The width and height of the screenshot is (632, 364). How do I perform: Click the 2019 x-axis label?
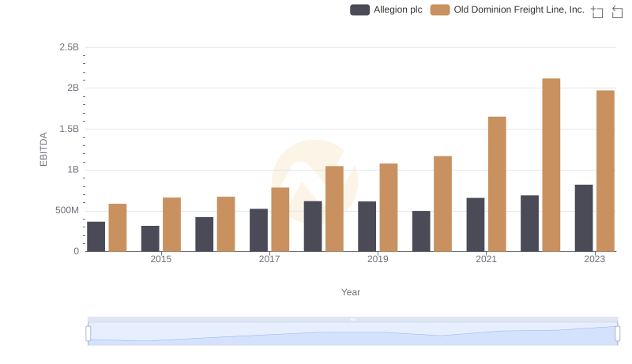click(x=378, y=259)
